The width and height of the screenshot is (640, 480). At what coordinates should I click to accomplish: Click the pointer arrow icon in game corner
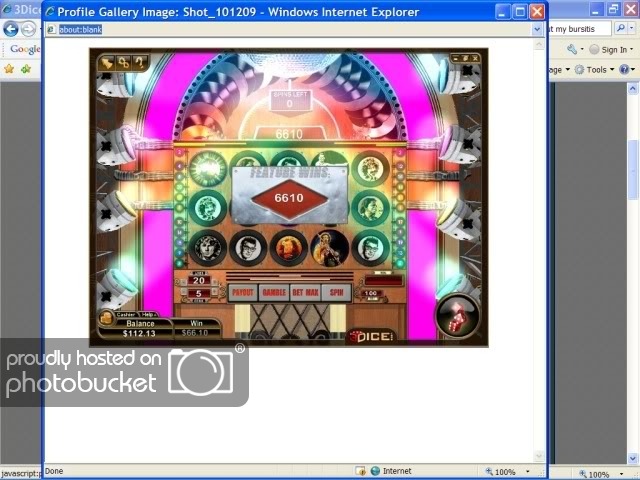pyautogui.click(x=107, y=63)
